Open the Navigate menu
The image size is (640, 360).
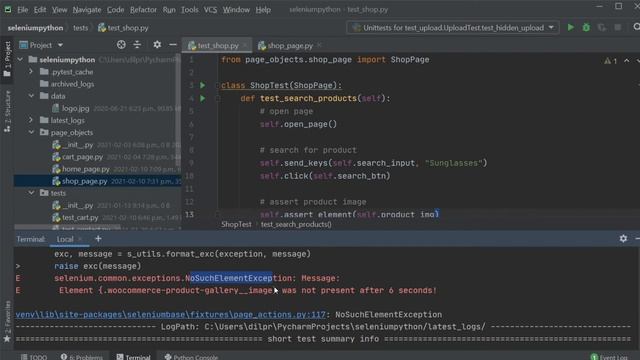[x=87, y=9]
